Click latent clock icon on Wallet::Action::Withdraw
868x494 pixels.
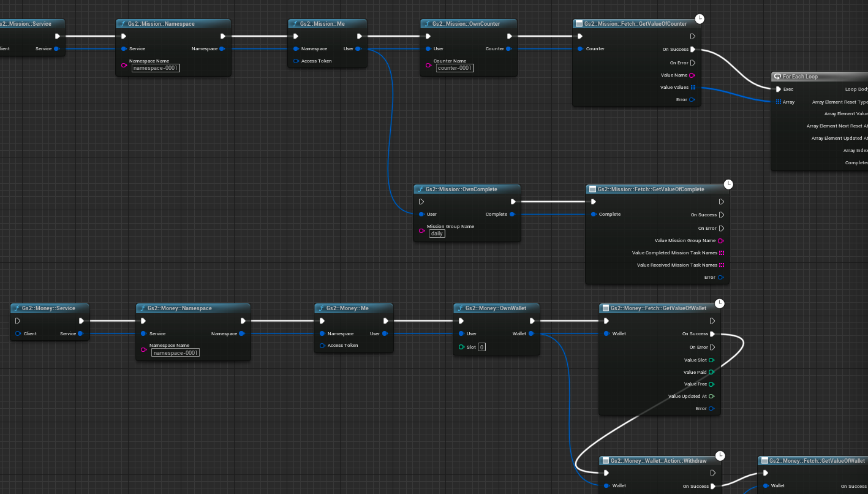pyautogui.click(x=720, y=455)
